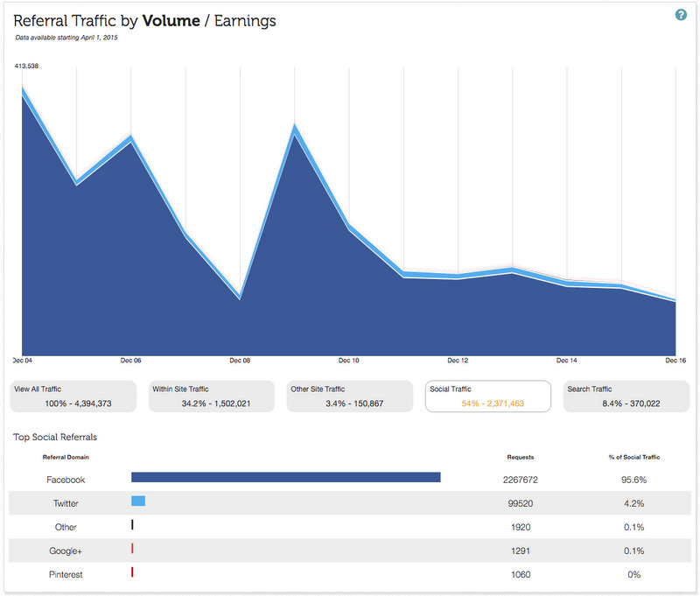700x596 pixels.
Task: Select the Social Traffic filter
Action: pos(487,396)
